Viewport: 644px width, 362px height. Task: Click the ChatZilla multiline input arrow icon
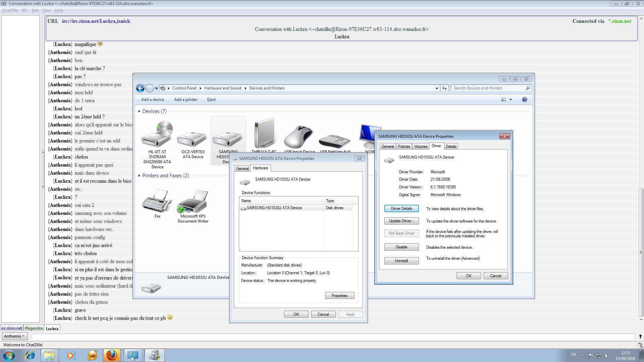(x=640, y=336)
